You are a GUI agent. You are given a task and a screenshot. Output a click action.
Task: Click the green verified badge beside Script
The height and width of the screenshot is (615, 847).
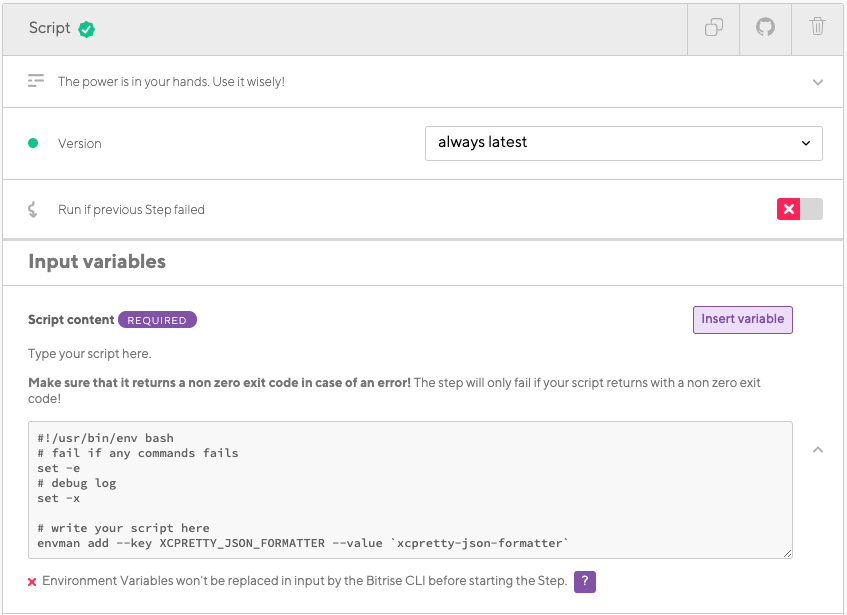pos(87,29)
